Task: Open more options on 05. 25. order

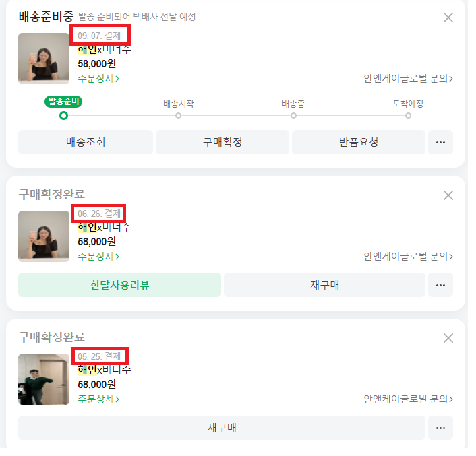Action: (x=441, y=428)
